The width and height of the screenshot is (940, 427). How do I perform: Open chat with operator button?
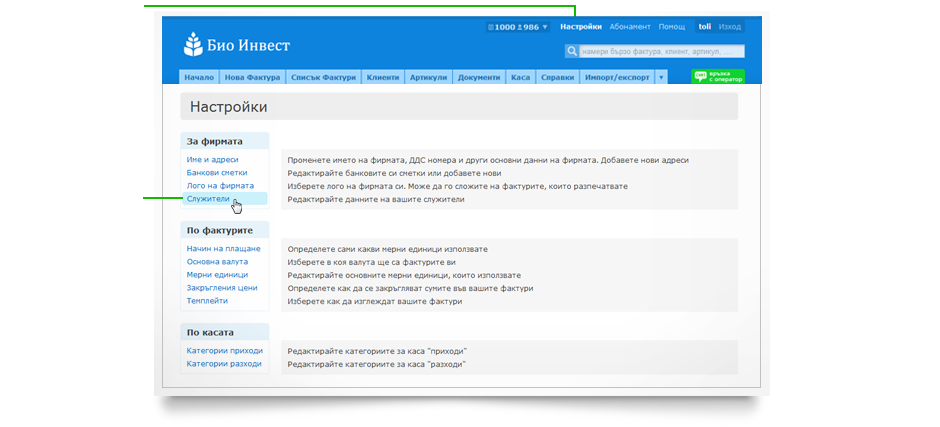tap(718, 77)
